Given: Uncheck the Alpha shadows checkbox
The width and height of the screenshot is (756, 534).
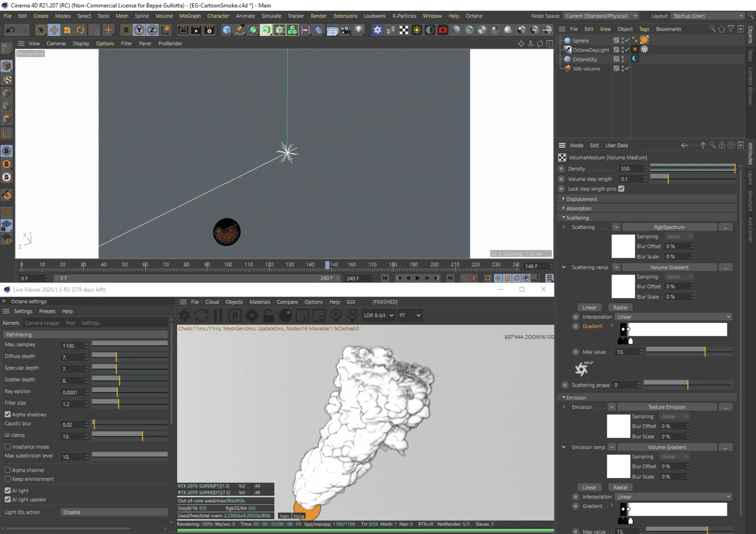Looking at the screenshot, I should [x=8, y=414].
